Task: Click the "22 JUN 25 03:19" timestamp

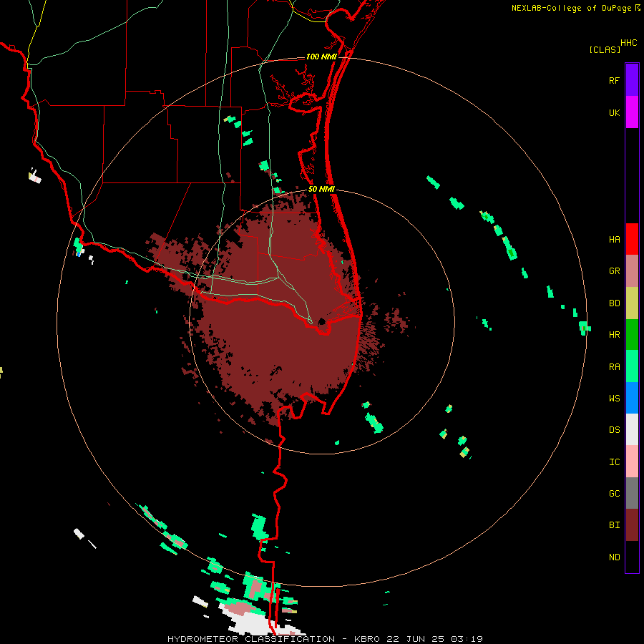Action: (x=434, y=639)
